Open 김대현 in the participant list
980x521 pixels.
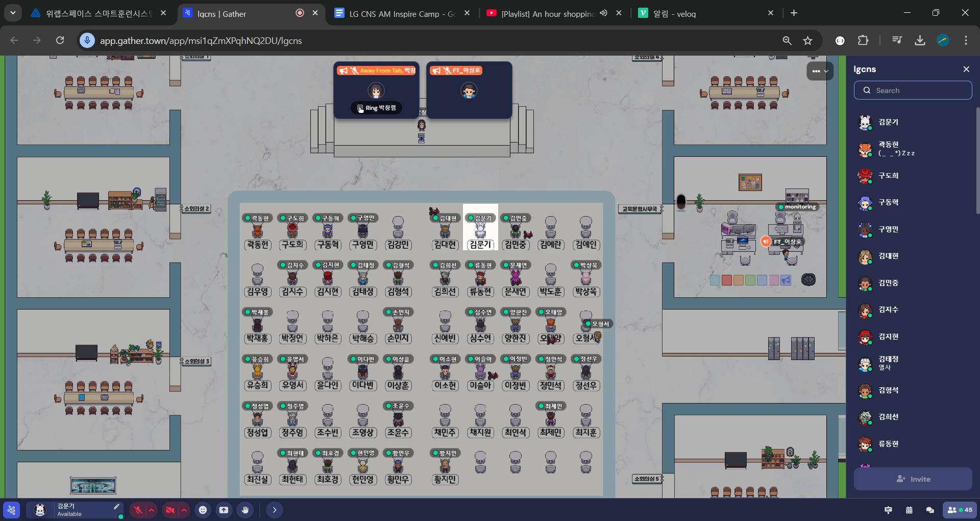(x=913, y=256)
